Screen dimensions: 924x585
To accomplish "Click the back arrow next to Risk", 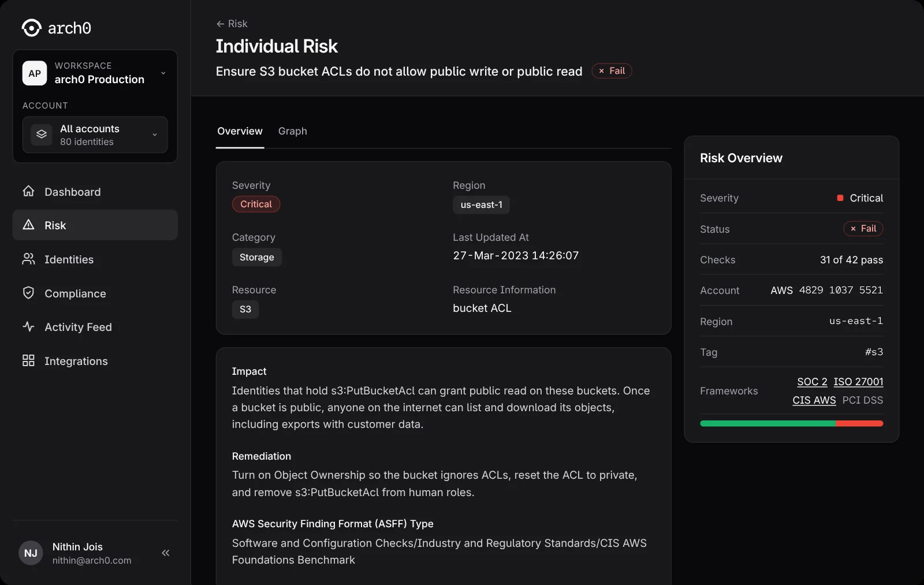I will click(220, 24).
